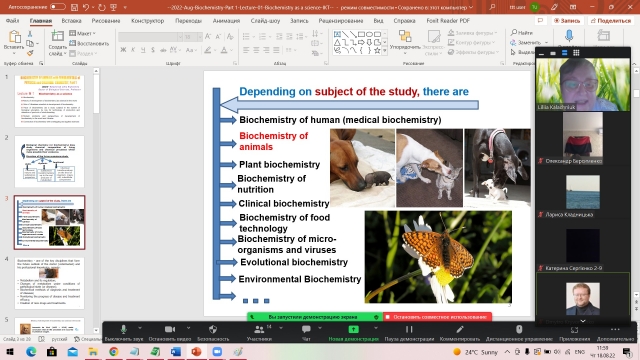Viewport: 640px width, 360px height.
Task: Stop video using Zoom camera icon
Action: (x=170, y=333)
